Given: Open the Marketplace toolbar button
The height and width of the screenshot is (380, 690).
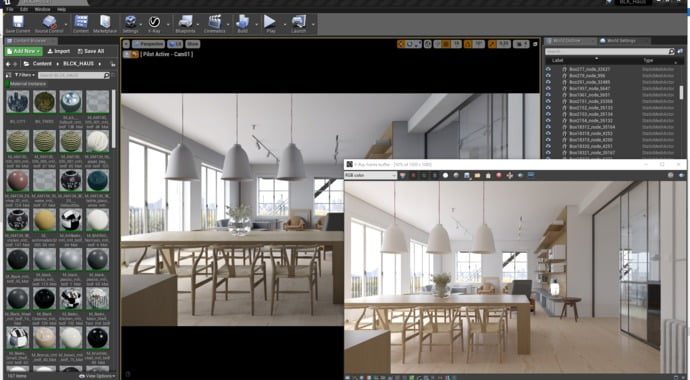Looking at the screenshot, I should tap(105, 24).
